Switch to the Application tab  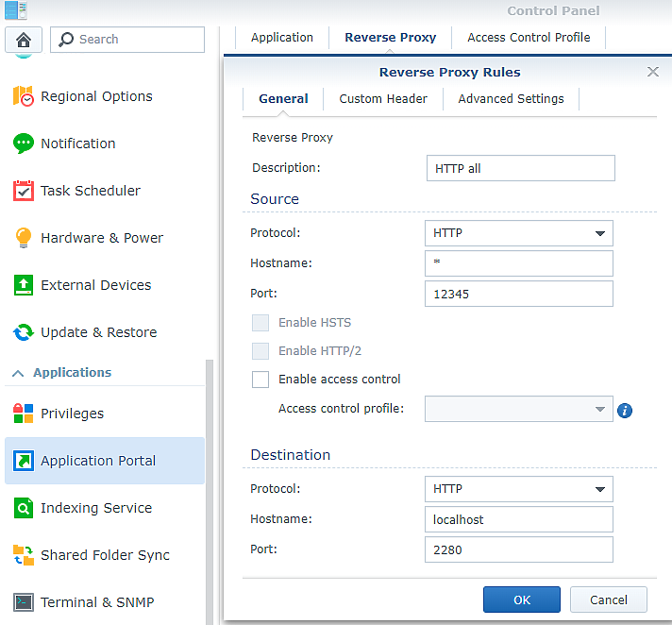point(282,38)
